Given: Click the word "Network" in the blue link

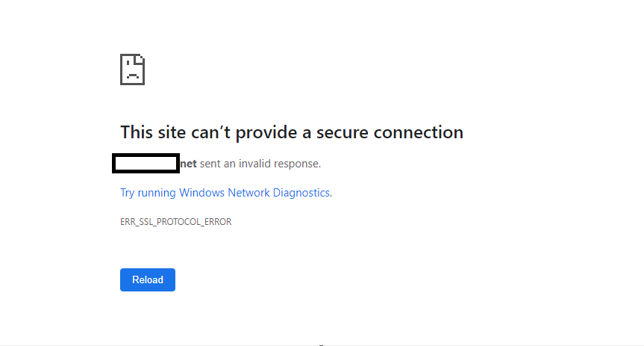Looking at the screenshot, I should (249, 193).
